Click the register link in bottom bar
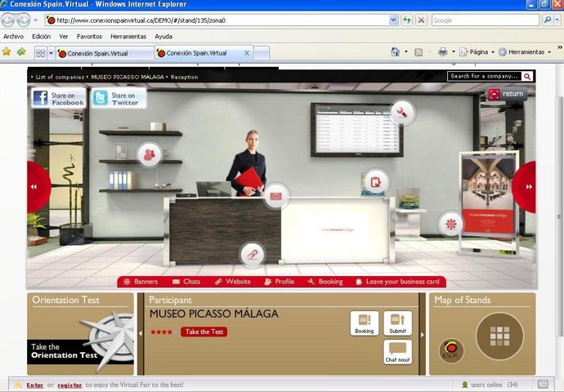 (x=69, y=385)
